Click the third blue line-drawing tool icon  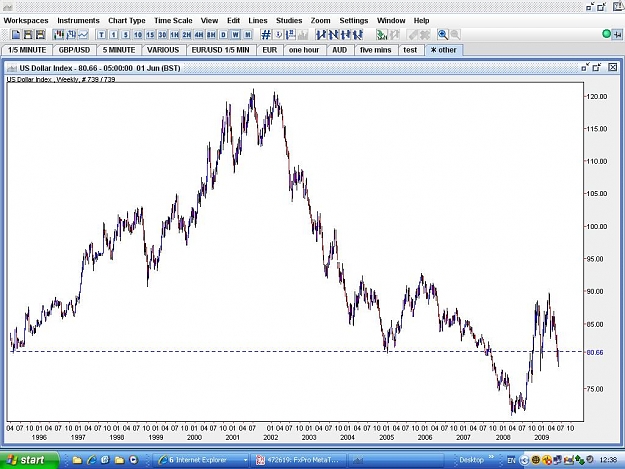point(345,35)
